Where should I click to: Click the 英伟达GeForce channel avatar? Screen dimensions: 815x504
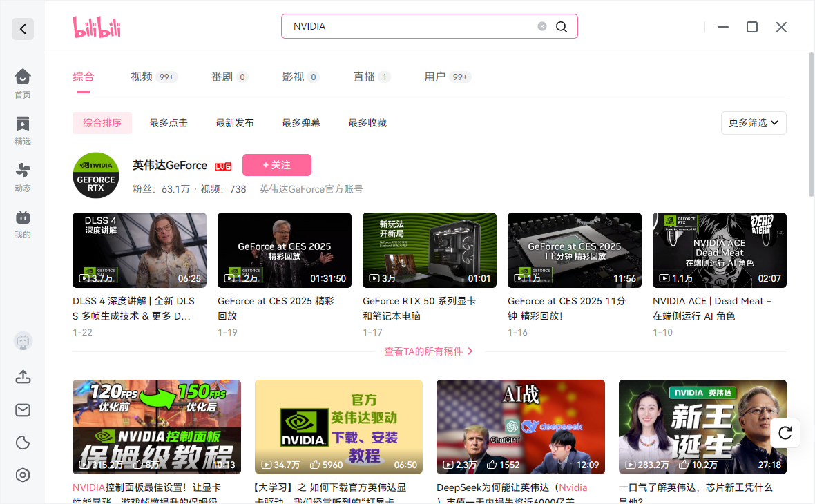pos(95,175)
